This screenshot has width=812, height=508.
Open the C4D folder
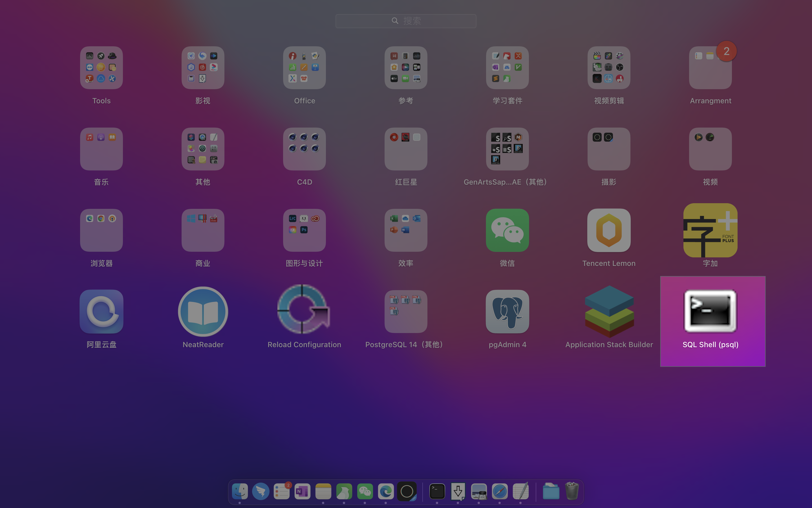(x=304, y=149)
